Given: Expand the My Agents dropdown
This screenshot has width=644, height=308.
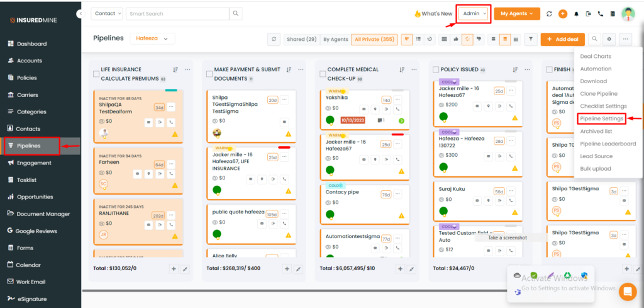Looking at the screenshot, I should click(517, 14).
